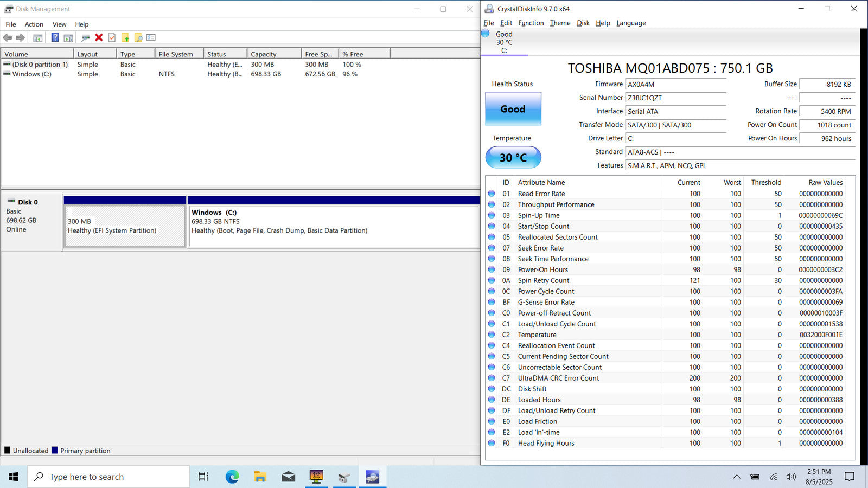The width and height of the screenshot is (868, 488).
Task: Toggle Show/Hide Action Pane icon in Disk Management
Action: pos(68,38)
